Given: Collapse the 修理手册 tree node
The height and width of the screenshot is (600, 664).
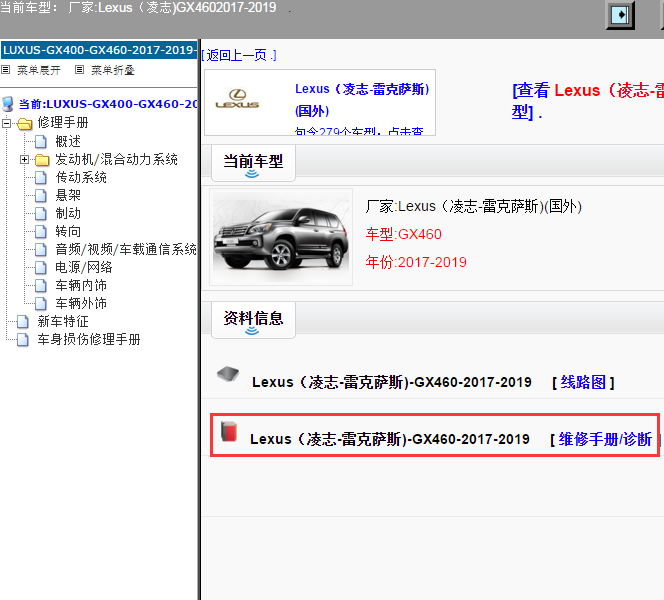Looking at the screenshot, I should point(6,124).
